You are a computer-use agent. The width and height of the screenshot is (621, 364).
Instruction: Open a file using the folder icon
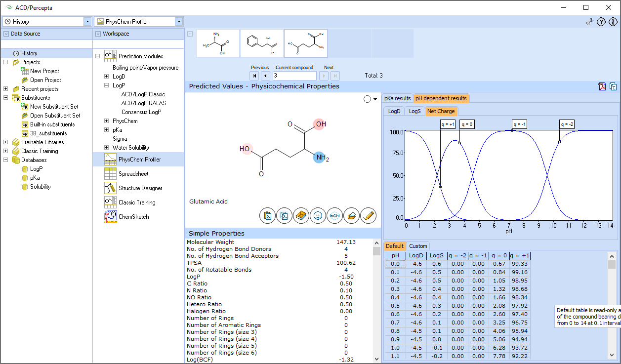pyautogui.click(x=351, y=215)
